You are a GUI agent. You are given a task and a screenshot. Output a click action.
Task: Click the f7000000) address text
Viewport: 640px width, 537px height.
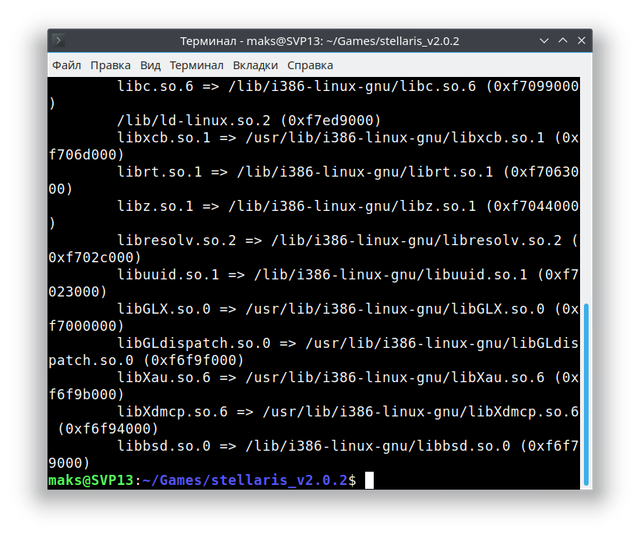pos(86,326)
